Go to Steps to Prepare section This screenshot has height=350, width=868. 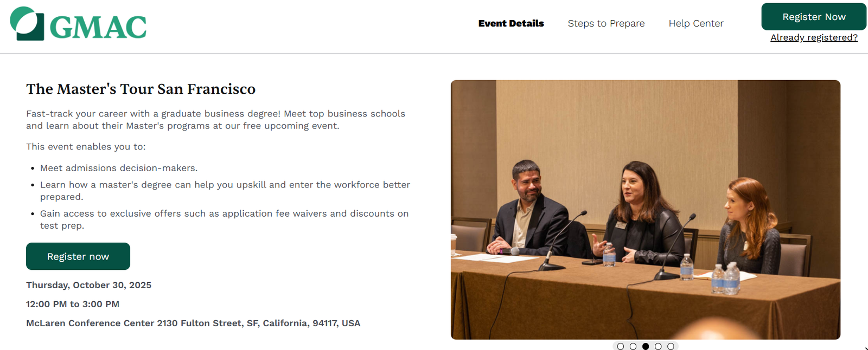tap(606, 23)
